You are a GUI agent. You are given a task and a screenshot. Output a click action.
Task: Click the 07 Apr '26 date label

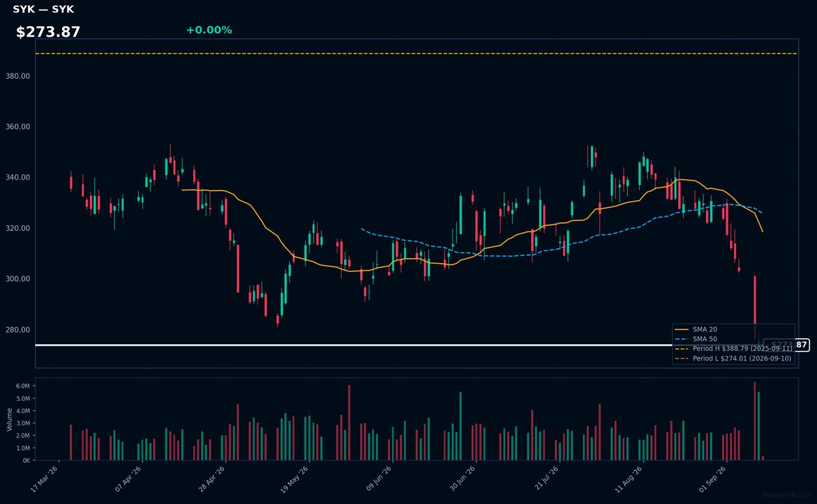(x=128, y=479)
